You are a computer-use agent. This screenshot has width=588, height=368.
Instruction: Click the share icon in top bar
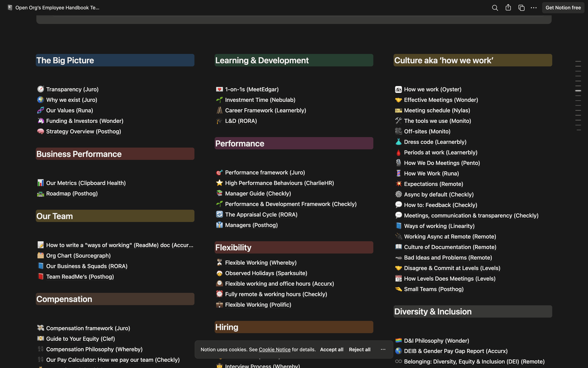click(508, 8)
